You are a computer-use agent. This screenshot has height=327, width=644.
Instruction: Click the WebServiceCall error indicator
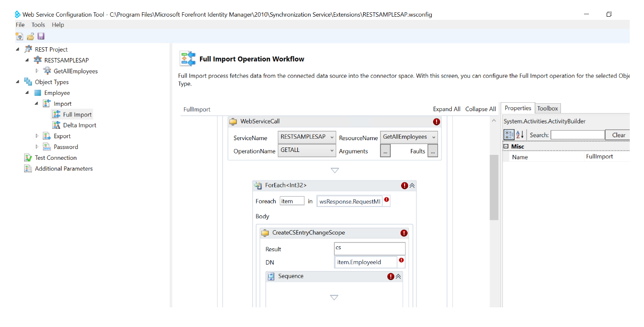(x=437, y=121)
